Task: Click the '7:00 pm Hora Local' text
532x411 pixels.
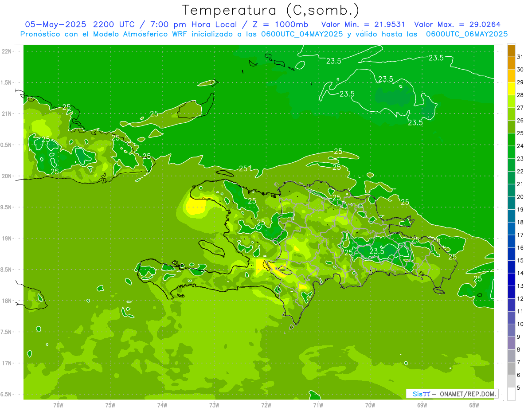Action: 195,24
